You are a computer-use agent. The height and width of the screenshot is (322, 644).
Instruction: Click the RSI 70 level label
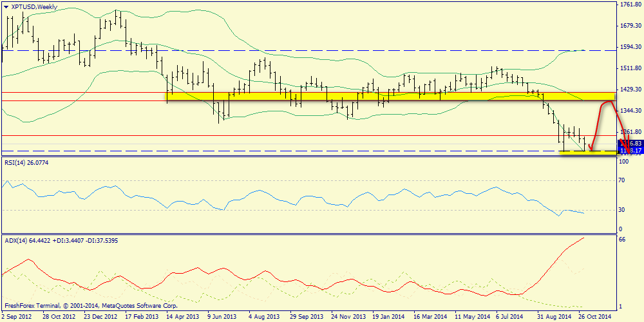pyautogui.click(x=622, y=180)
